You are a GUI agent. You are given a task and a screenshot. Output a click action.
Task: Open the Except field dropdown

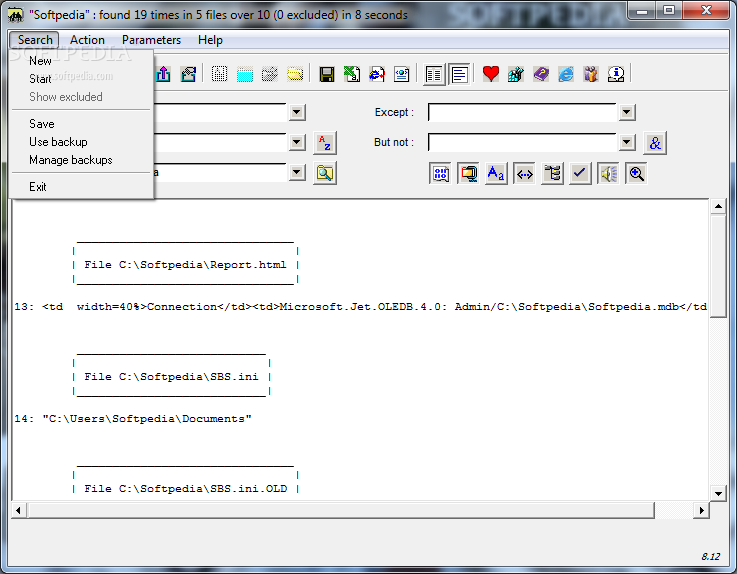[x=627, y=112]
